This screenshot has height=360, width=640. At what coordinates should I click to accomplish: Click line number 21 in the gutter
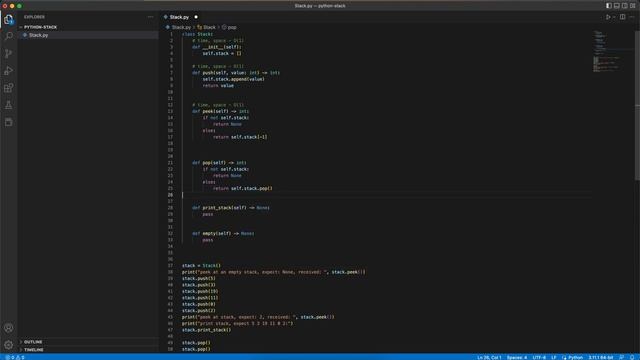[170, 162]
